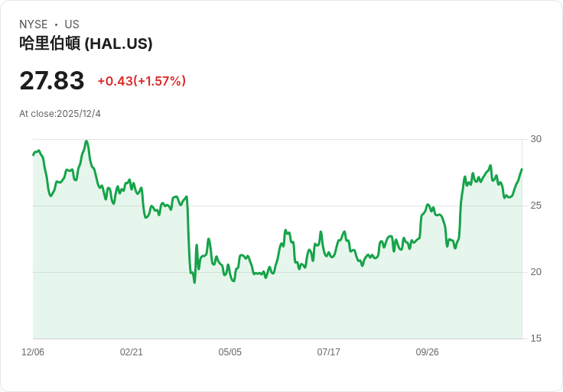Click the NYSE exchange label
Screen dimensions: 563x392
click(34, 24)
